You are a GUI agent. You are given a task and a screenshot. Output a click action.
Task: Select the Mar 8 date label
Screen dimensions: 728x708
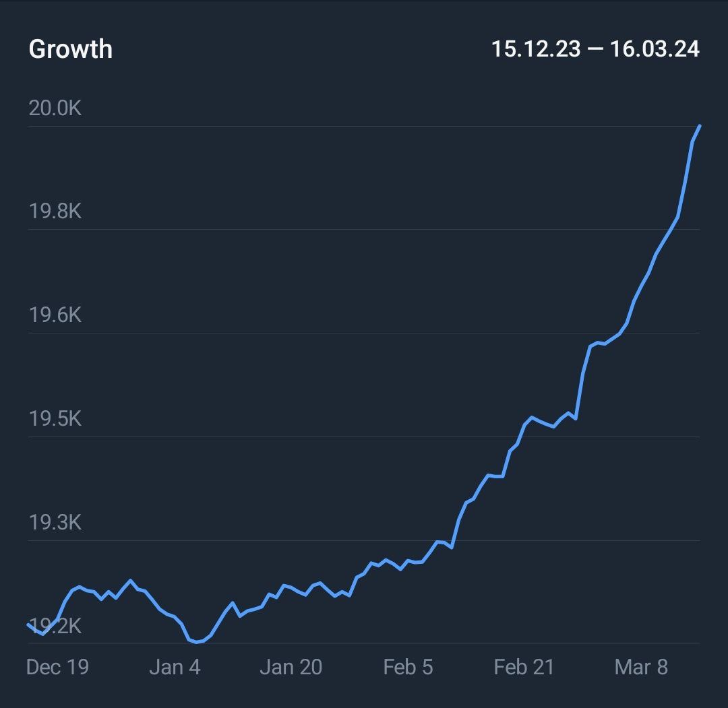tap(641, 667)
